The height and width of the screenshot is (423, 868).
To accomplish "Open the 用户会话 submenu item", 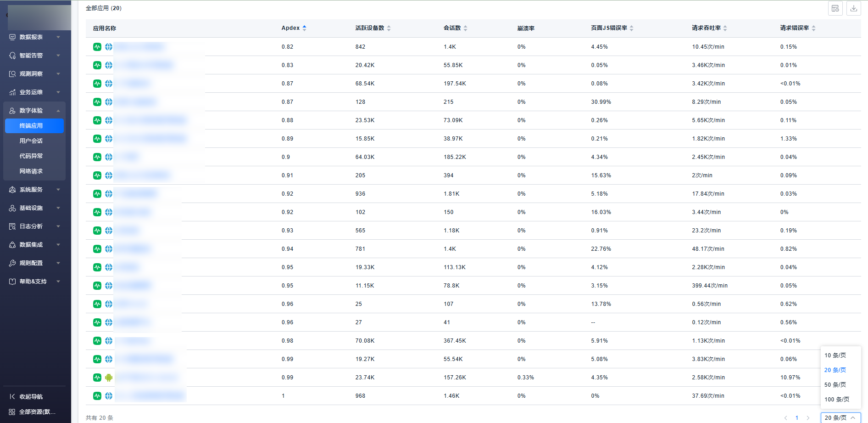I will point(31,141).
